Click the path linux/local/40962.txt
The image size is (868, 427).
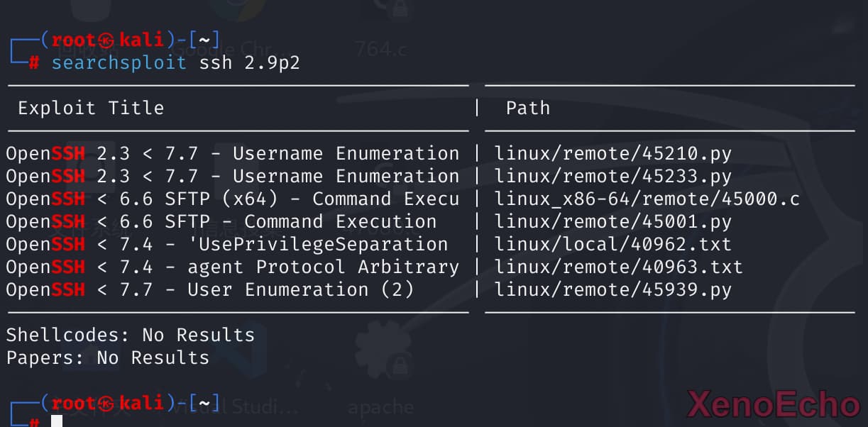pos(612,244)
